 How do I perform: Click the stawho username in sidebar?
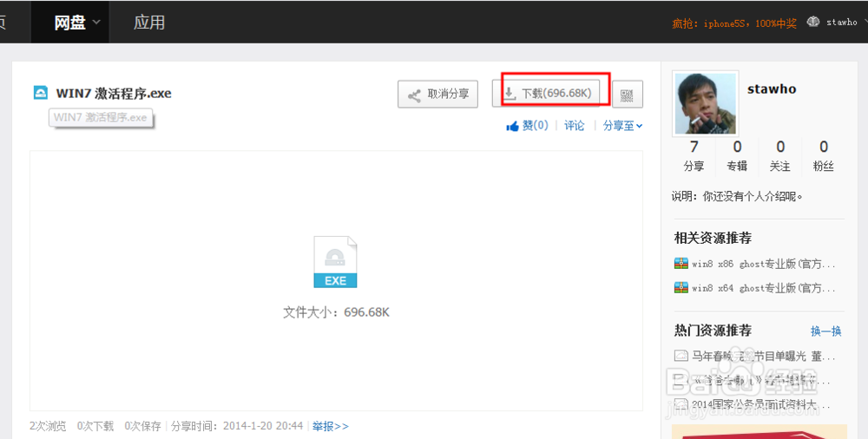tap(772, 88)
